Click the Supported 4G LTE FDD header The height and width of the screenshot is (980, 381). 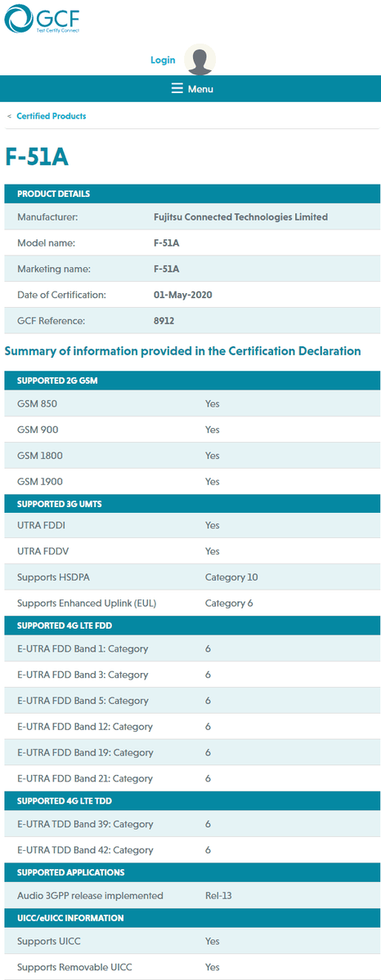tap(192, 626)
